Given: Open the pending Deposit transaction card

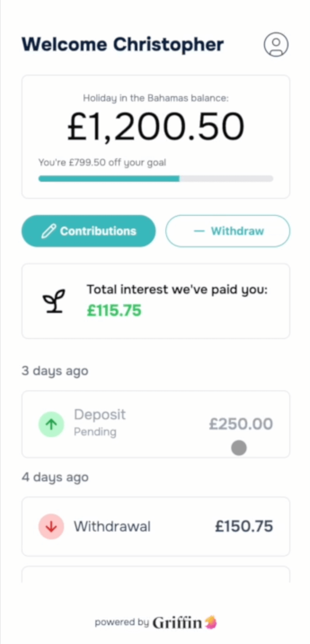Looking at the screenshot, I should [156, 424].
